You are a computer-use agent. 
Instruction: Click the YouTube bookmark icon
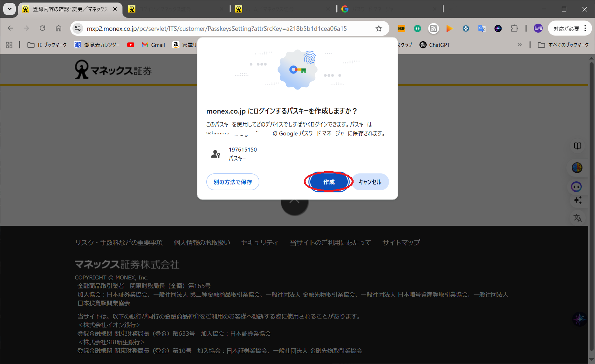131,45
